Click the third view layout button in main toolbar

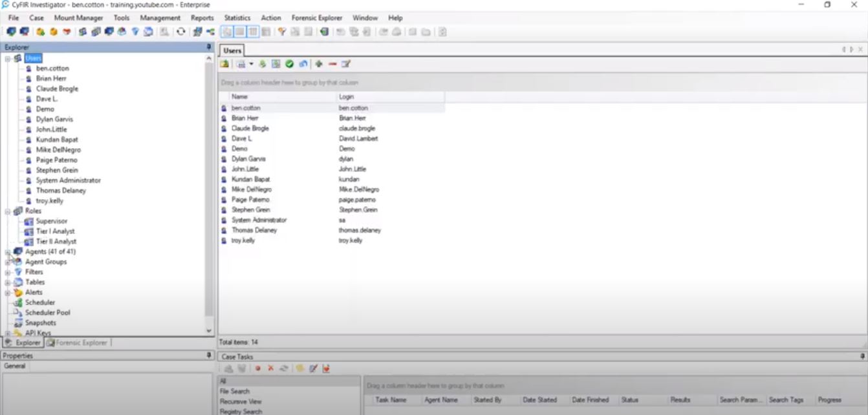tap(254, 31)
